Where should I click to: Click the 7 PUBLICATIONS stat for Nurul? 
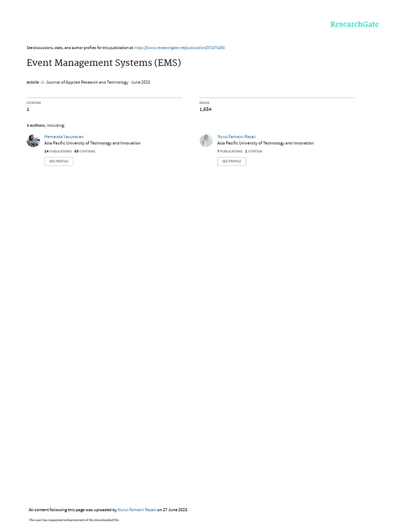pyautogui.click(x=230, y=151)
